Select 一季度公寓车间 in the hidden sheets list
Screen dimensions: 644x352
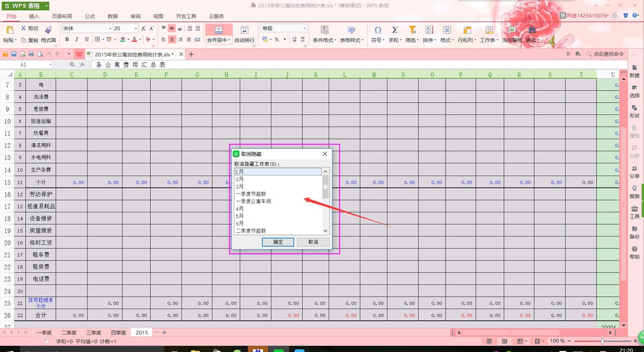coord(254,201)
